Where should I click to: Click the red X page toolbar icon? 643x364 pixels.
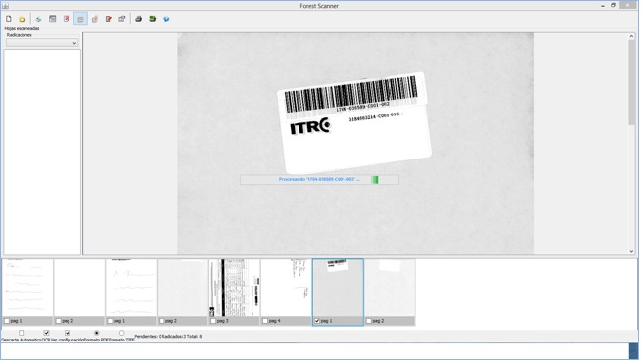[67, 19]
